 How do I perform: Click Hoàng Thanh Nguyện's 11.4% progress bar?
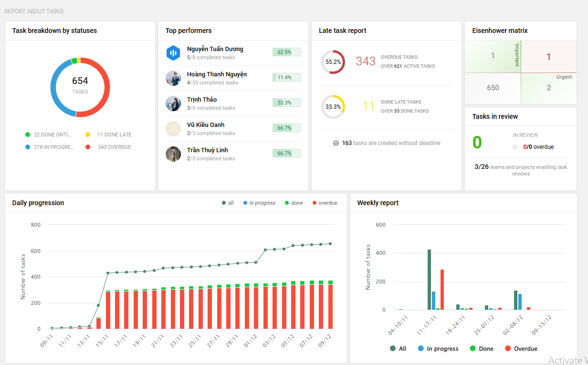click(287, 77)
